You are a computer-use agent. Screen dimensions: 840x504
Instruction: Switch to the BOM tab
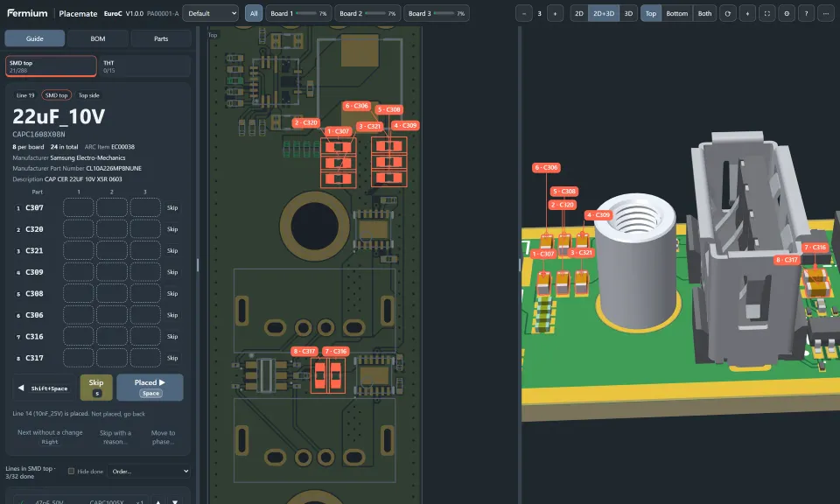point(98,38)
